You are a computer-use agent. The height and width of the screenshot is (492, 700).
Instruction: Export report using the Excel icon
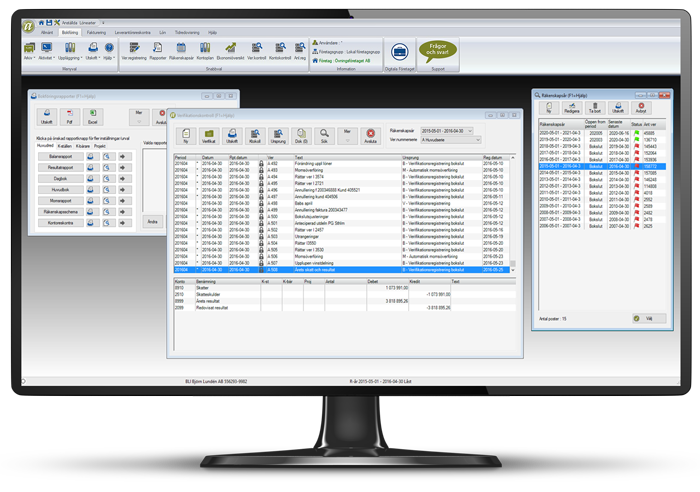pyautogui.click(x=94, y=118)
